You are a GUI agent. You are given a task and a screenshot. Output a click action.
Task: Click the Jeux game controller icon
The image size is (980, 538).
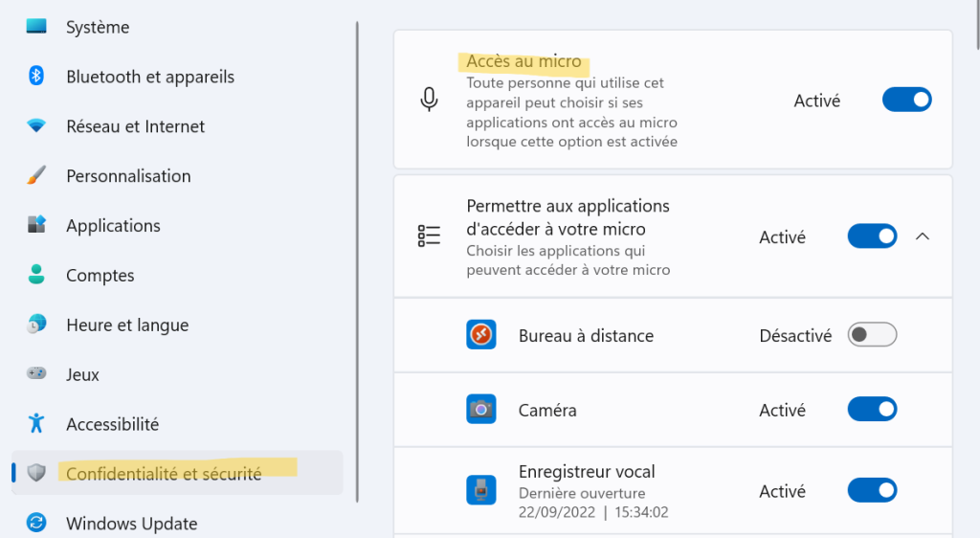click(x=36, y=373)
